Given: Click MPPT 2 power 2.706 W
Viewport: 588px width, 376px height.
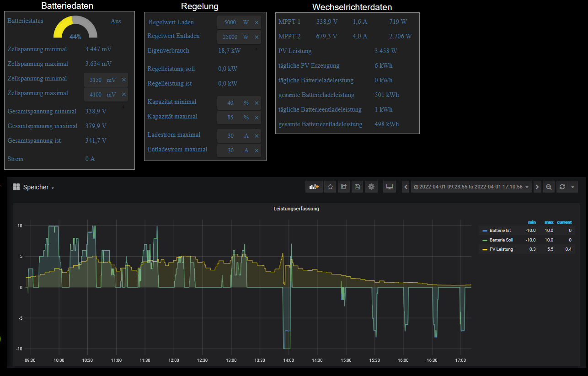Looking at the screenshot, I should 401,36.
